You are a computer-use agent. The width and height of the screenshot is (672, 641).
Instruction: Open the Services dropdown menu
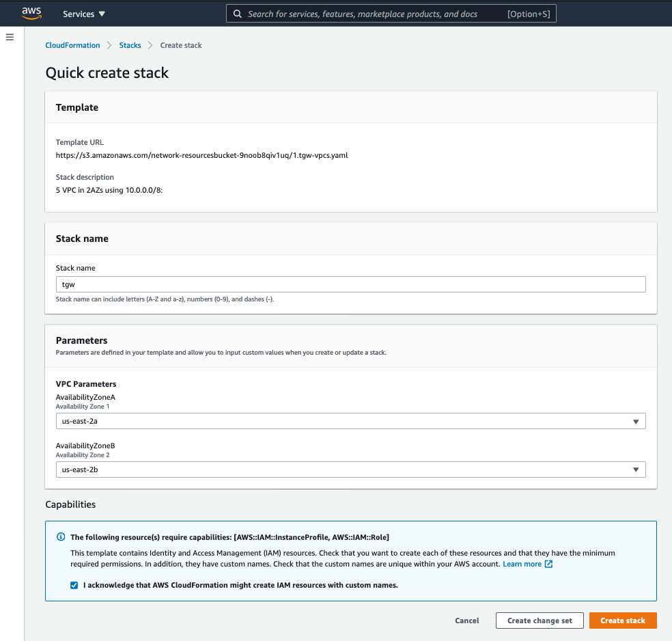coord(83,14)
